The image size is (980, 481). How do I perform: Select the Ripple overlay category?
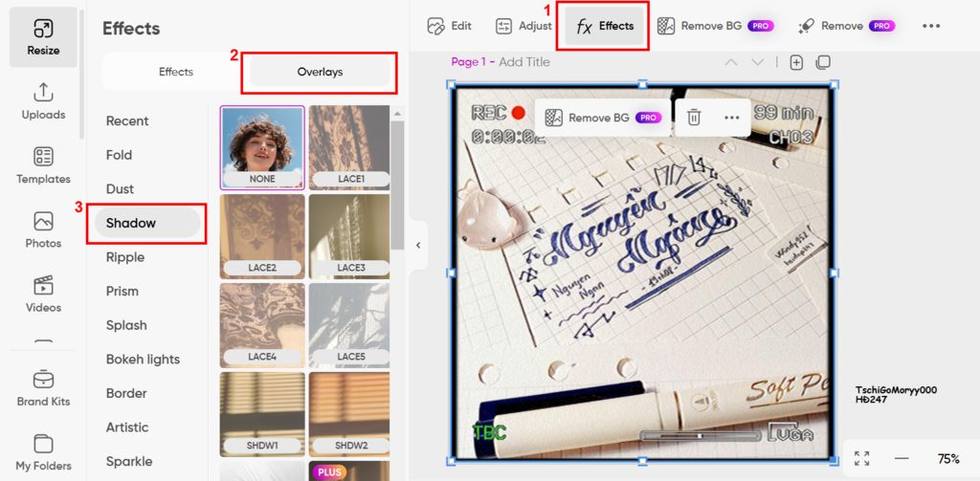coord(125,257)
